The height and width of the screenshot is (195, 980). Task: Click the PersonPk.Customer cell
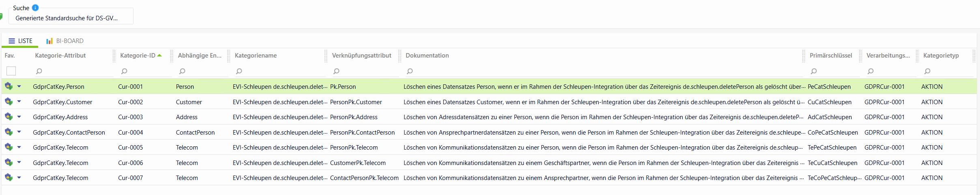tap(356, 102)
